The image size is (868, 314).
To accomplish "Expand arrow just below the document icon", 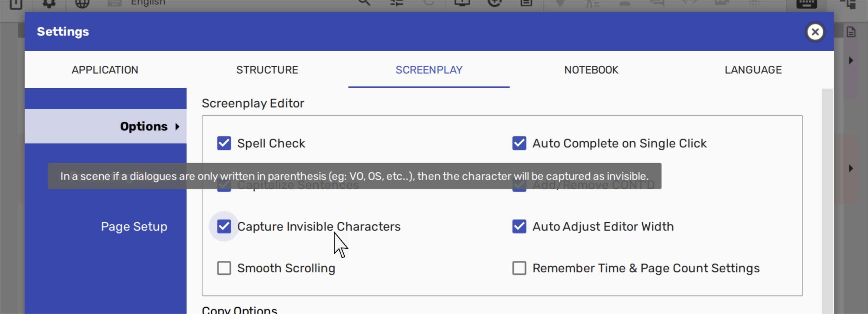I will (x=851, y=60).
